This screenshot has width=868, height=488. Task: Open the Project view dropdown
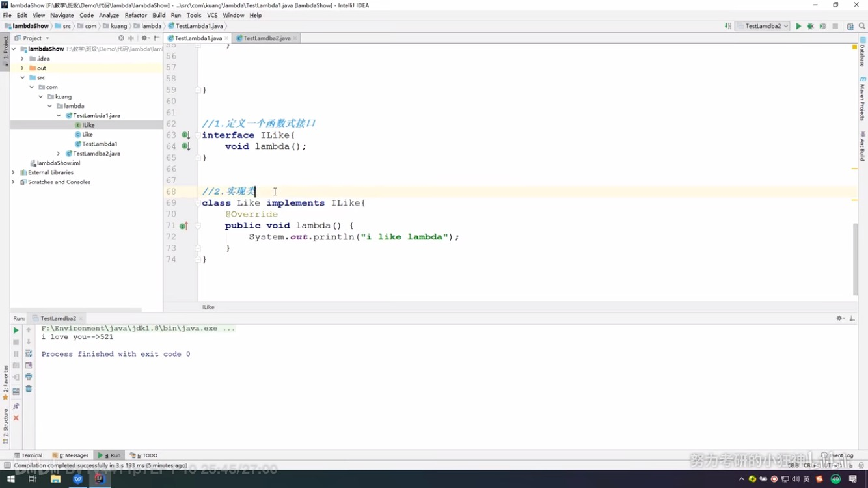click(x=32, y=38)
